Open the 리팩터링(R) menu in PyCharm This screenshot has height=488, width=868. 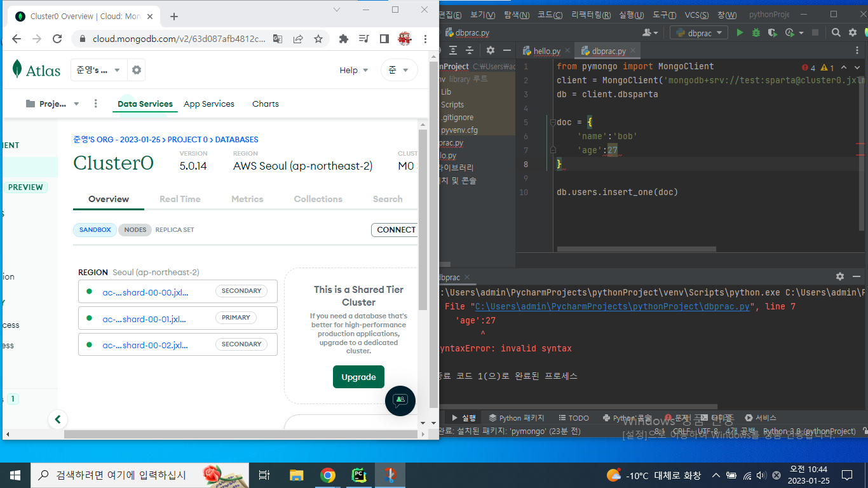(x=591, y=15)
